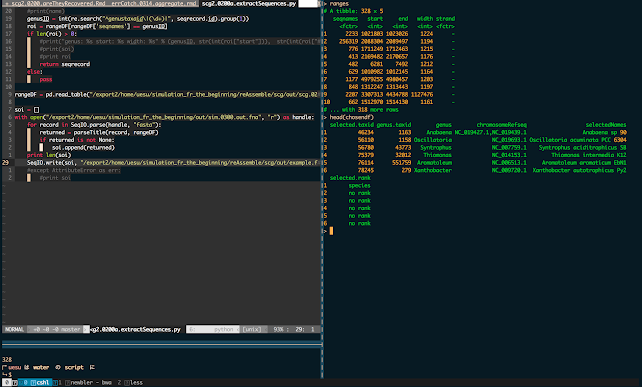The image size is (642, 387).
Task: Click the NC_019427.1,NC_019439.1 refseq cell
Action: [x=491, y=132]
